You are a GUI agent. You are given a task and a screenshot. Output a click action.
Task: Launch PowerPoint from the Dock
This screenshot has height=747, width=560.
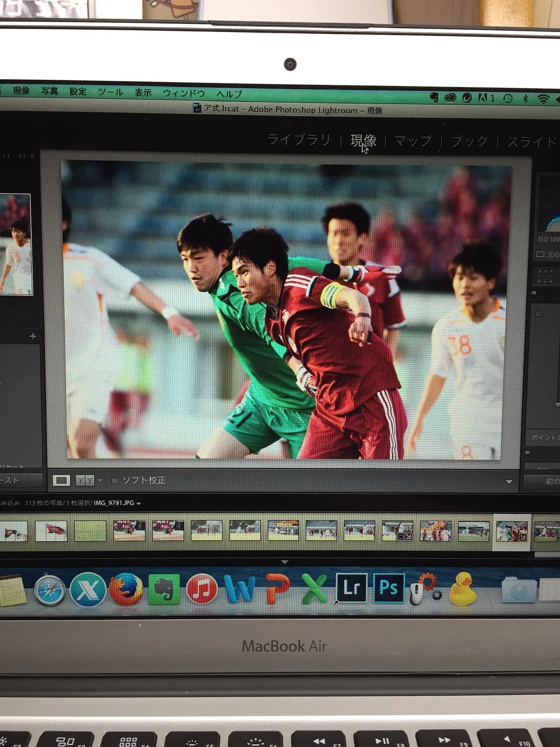[277, 588]
